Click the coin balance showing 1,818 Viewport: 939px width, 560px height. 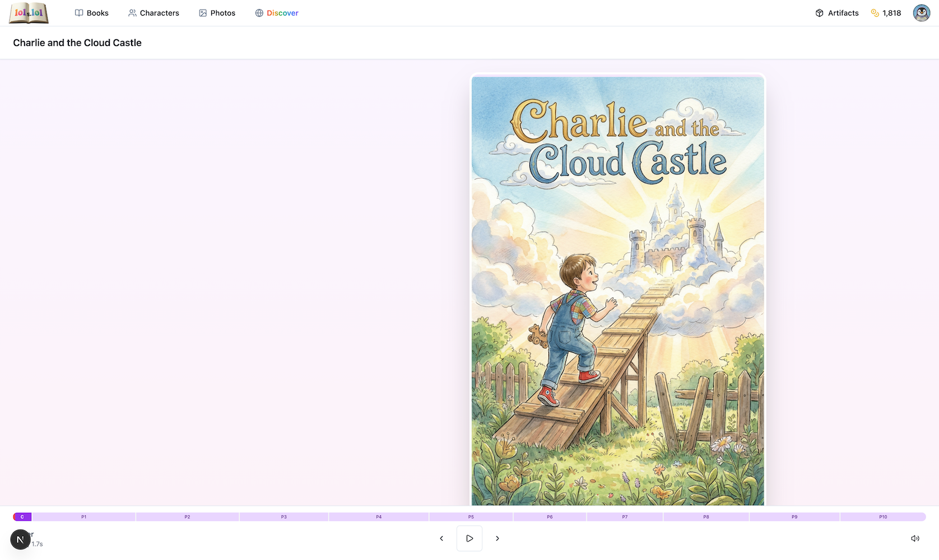pyautogui.click(x=886, y=13)
